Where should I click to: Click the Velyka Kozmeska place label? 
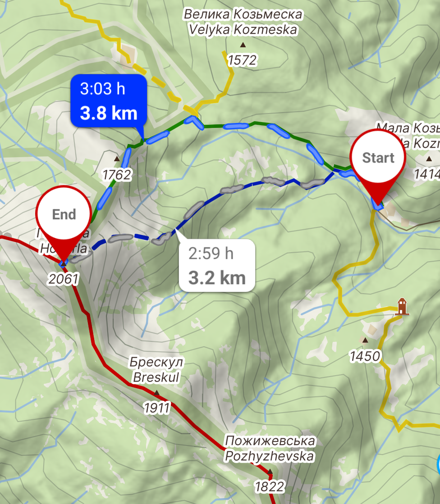click(x=243, y=22)
